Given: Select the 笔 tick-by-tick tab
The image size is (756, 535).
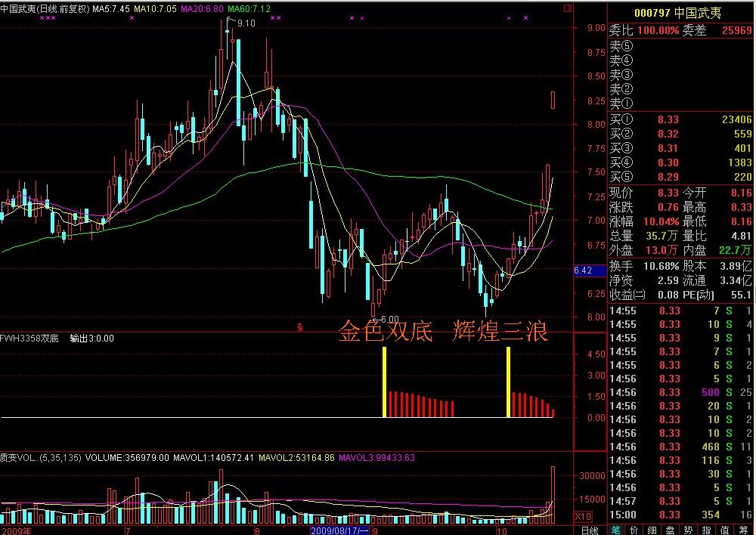Looking at the screenshot, I should click(617, 529).
